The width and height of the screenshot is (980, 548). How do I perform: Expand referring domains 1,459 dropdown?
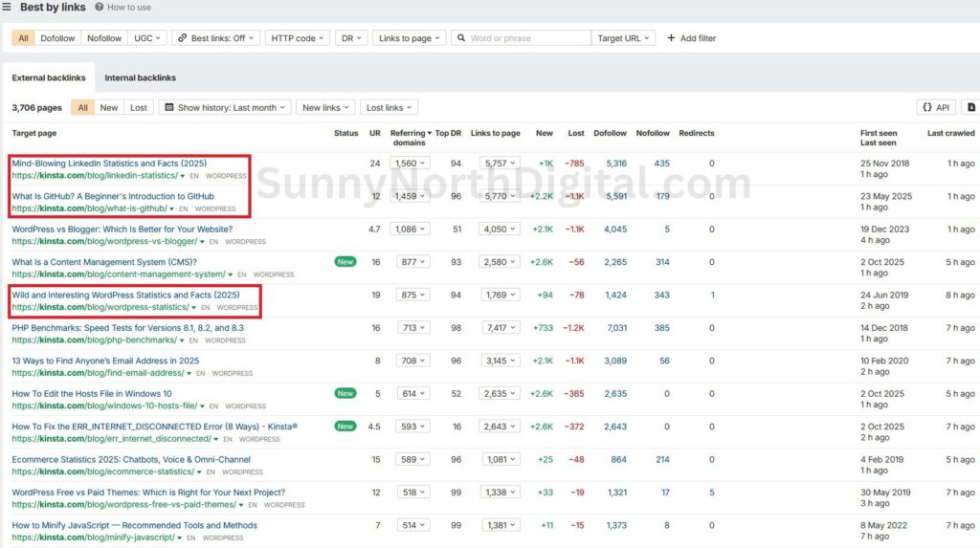410,196
